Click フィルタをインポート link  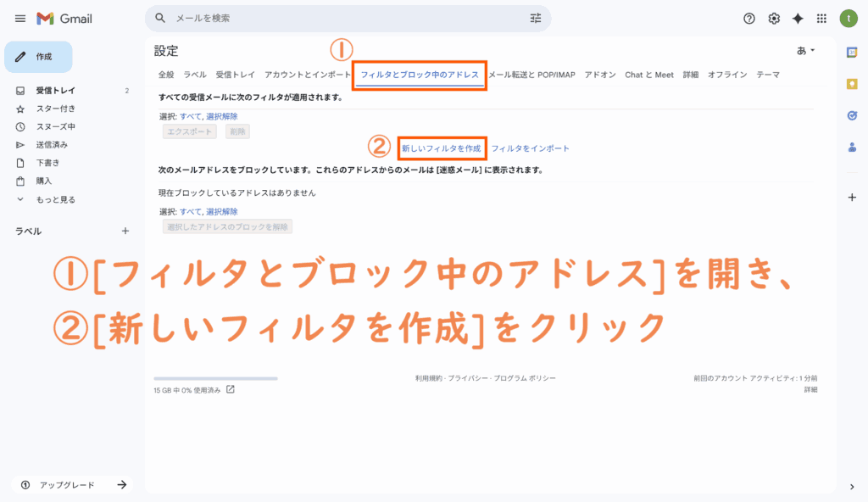pyautogui.click(x=530, y=148)
